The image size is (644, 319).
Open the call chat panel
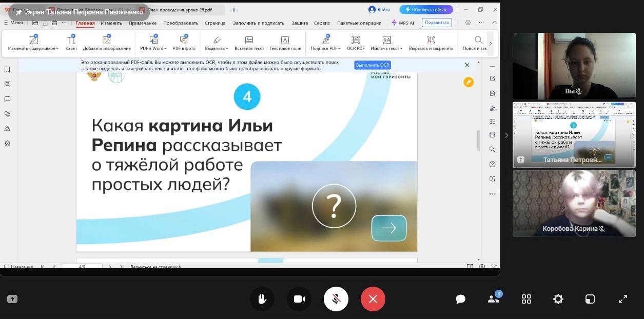coord(460,299)
